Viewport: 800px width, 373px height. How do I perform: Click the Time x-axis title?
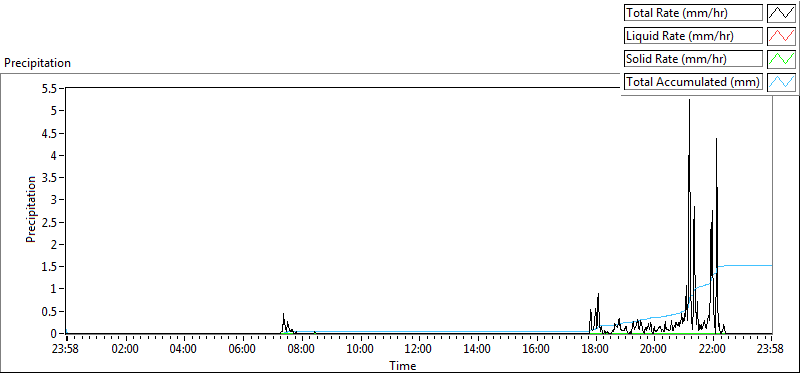click(403, 365)
